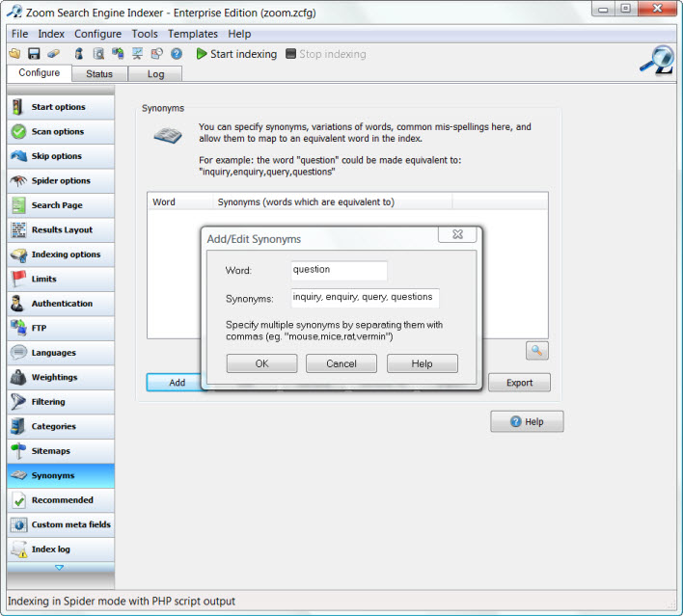The width and height of the screenshot is (683, 616).
Task: Open Scan options in sidebar
Action: coord(61,131)
